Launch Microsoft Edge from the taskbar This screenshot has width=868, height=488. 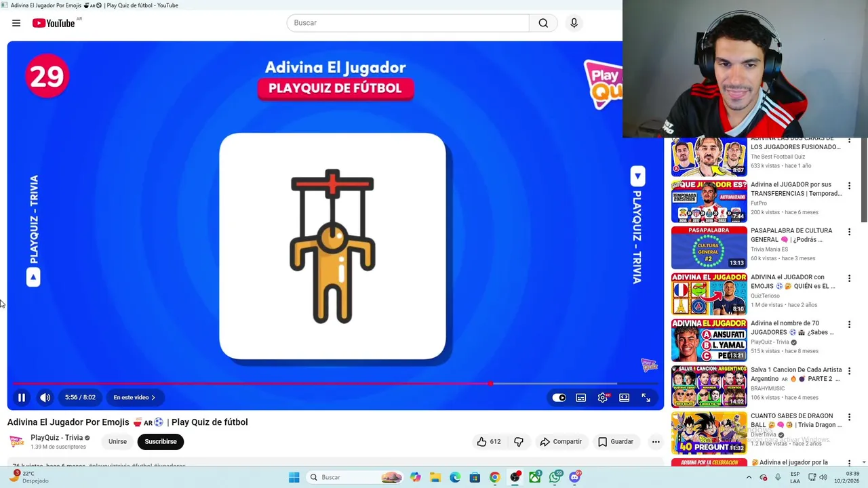click(455, 478)
